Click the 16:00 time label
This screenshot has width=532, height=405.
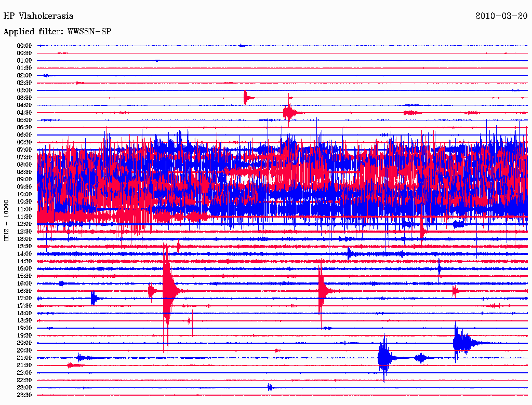click(24, 283)
